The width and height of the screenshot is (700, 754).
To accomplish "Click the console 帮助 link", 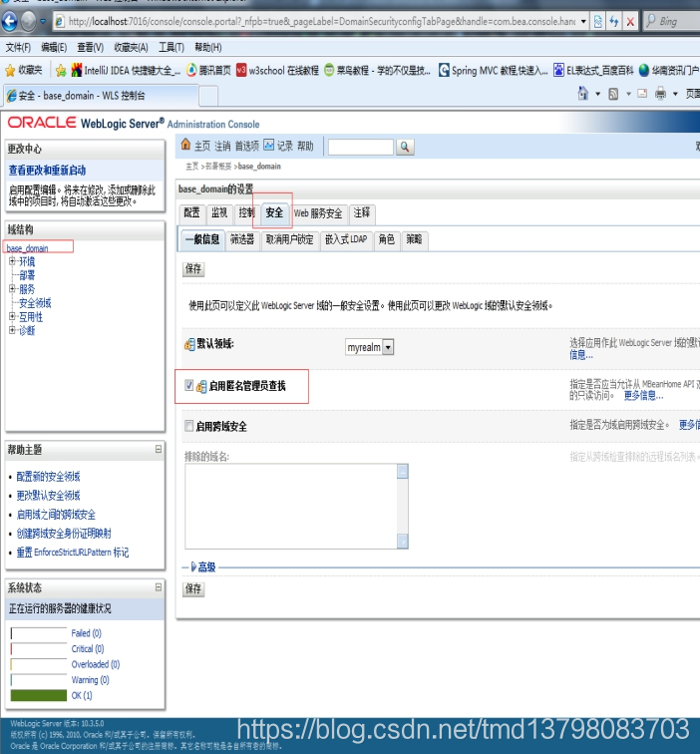I will (x=305, y=146).
